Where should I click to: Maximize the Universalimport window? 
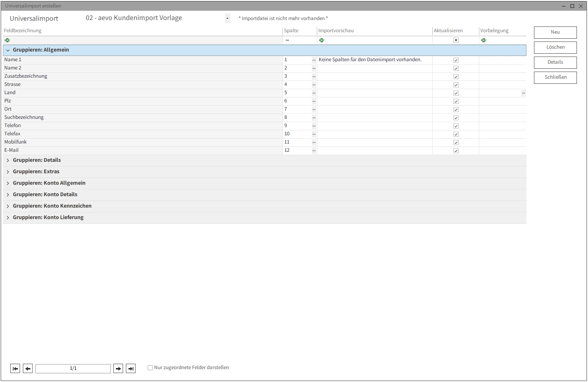[572, 6]
